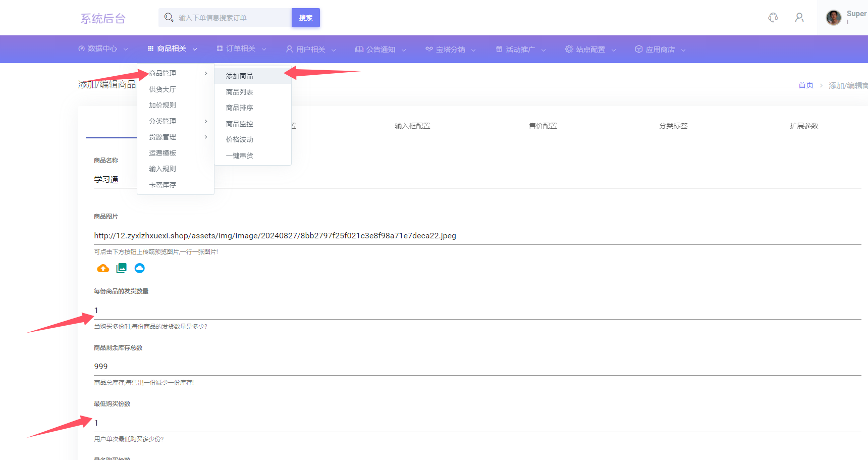868x460 pixels.
Task: Select 添加商品 from the submenu
Action: 240,76
